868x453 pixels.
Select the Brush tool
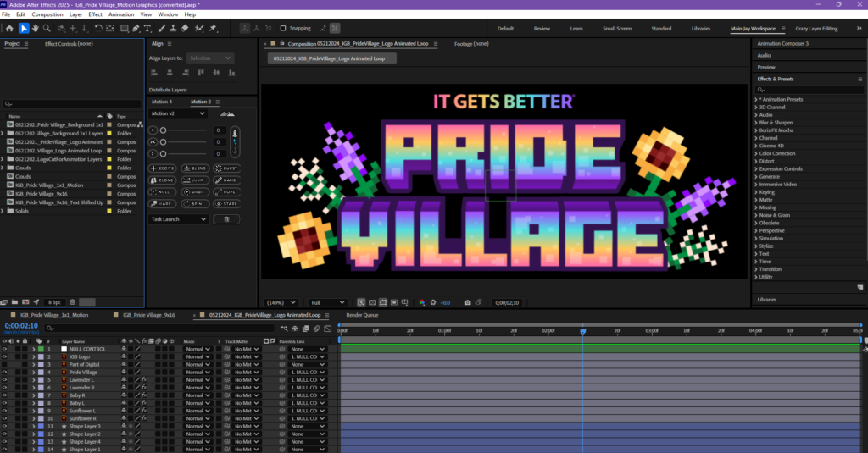(162, 28)
